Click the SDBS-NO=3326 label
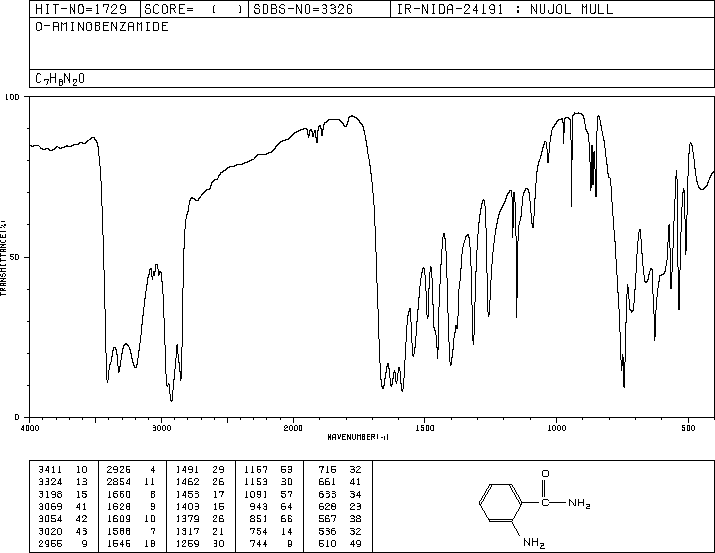The image size is (715, 553). coord(303,9)
